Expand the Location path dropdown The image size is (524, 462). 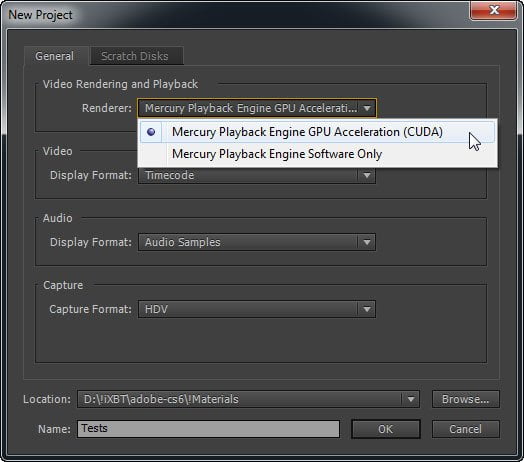[x=411, y=399]
